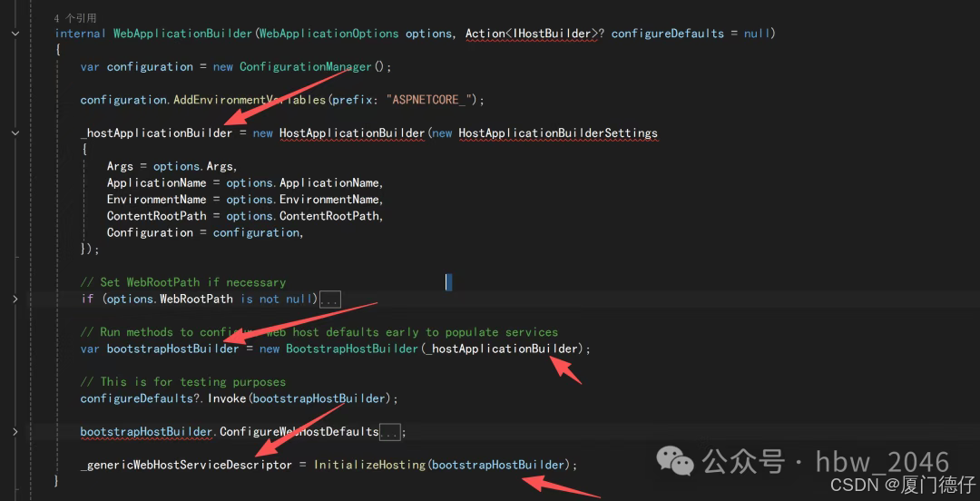980x501 pixels.
Task: Click '_hostApplicationBuilder' argument passed to BootstrapHostBuilder
Action: click(501, 349)
